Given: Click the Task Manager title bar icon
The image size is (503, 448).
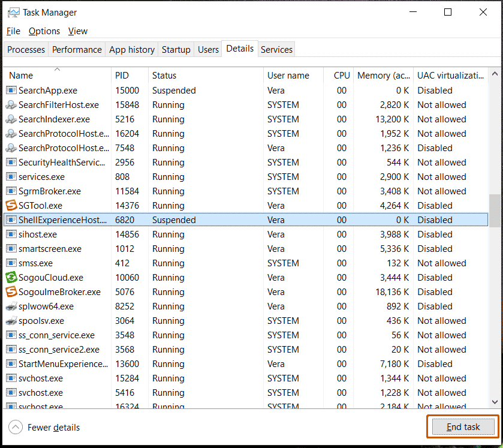Looking at the screenshot, I should click(x=13, y=12).
